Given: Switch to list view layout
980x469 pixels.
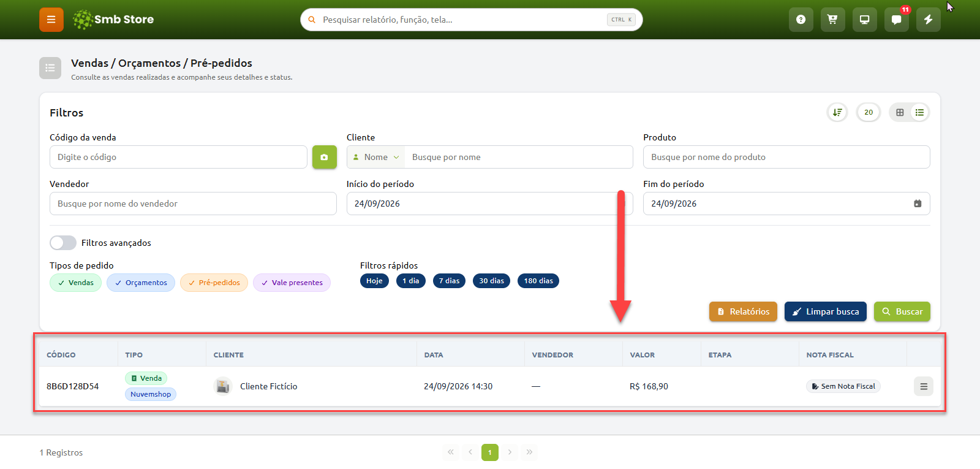Looking at the screenshot, I should pyautogui.click(x=919, y=112).
